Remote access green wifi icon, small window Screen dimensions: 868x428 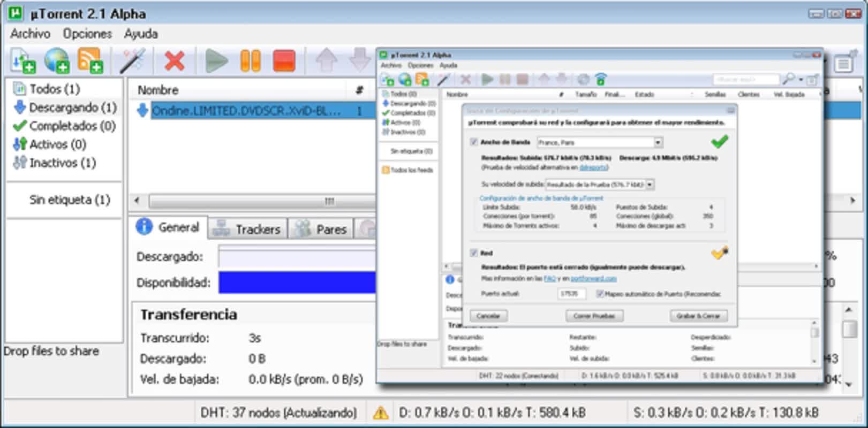click(601, 80)
